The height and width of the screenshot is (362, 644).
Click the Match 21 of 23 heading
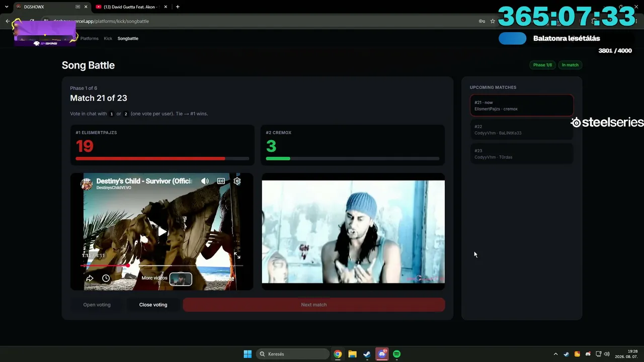click(99, 98)
